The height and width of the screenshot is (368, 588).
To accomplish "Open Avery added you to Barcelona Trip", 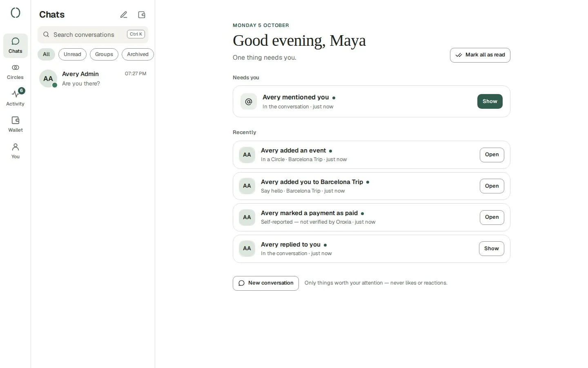I will (x=492, y=186).
